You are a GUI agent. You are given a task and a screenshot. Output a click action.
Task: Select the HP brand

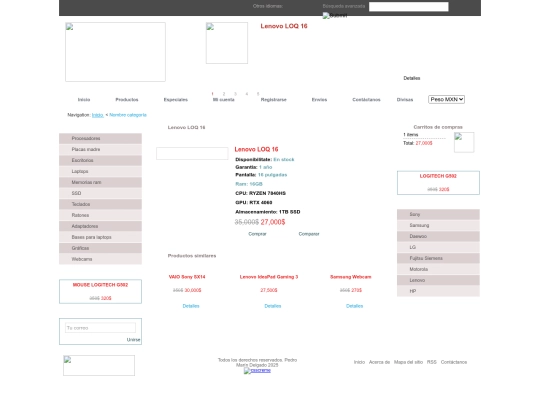(438, 291)
